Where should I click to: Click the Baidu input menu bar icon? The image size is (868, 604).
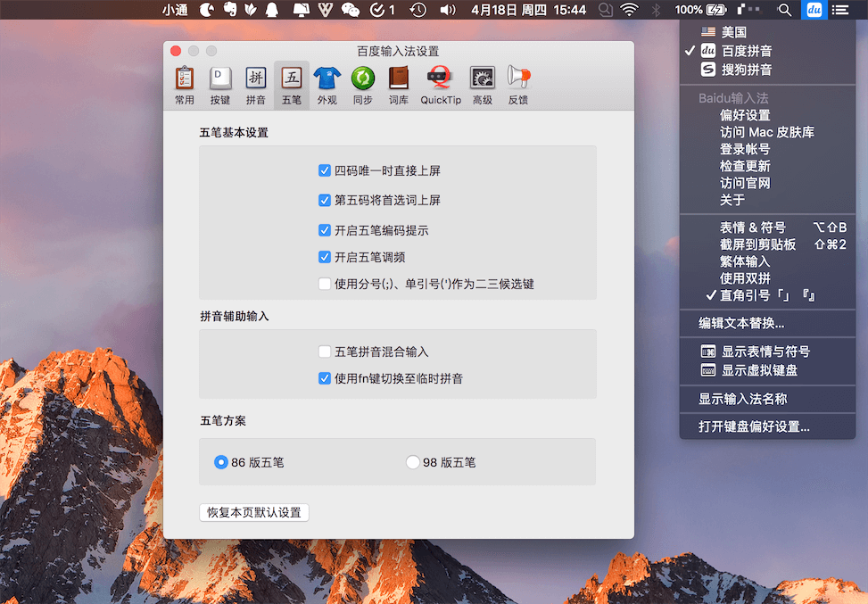(814, 10)
